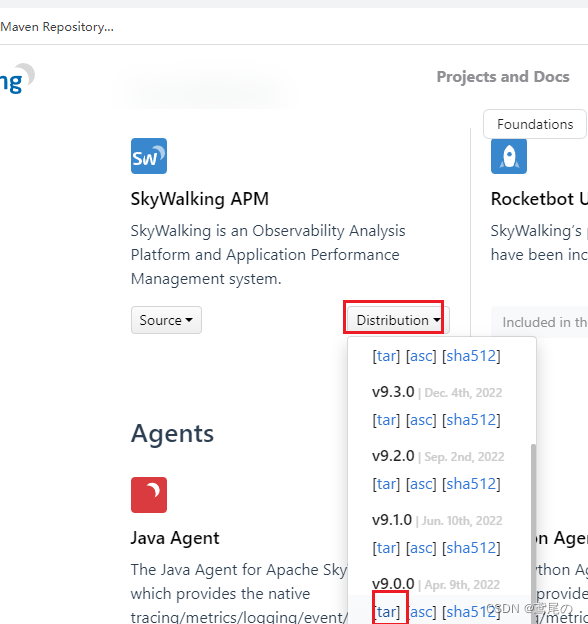
Task: Click the Rocketbot heading
Action: click(539, 199)
